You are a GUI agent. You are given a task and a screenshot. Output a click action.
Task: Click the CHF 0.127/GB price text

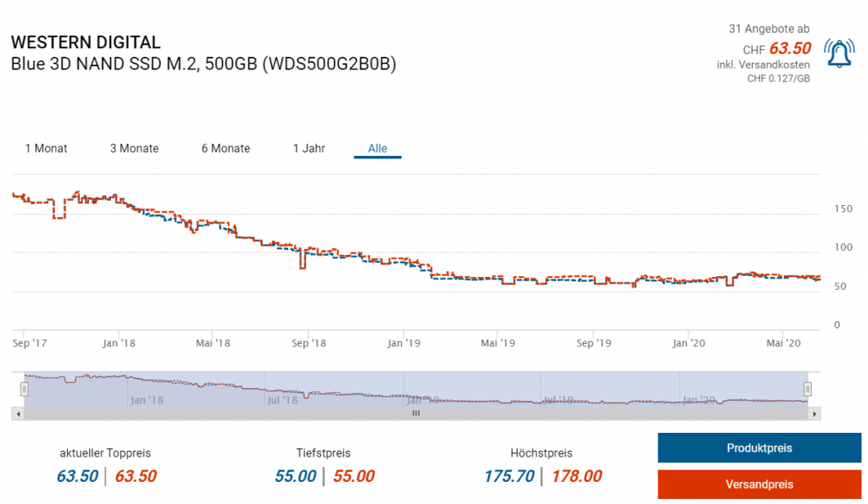coord(778,79)
